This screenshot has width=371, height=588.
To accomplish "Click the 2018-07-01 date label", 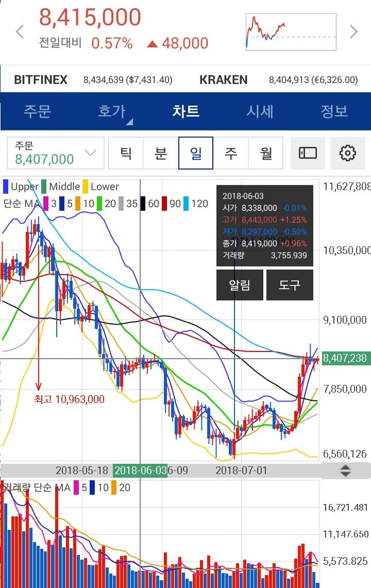I will [x=241, y=471].
